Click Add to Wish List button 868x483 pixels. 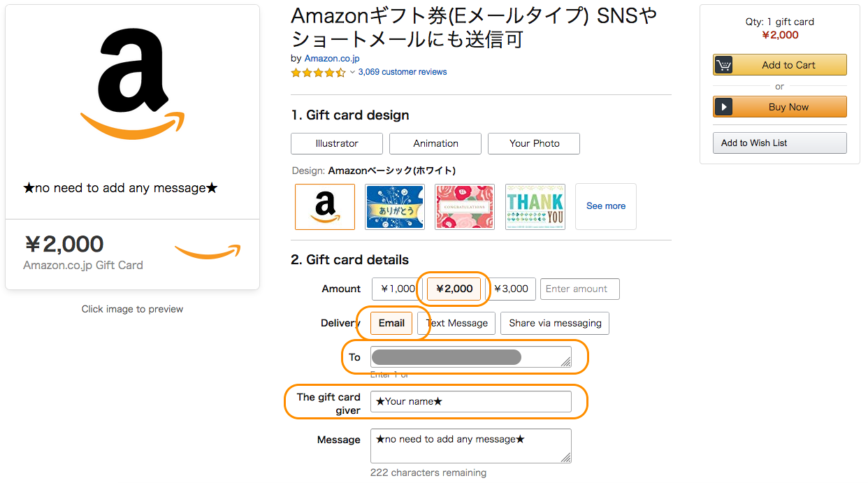779,143
